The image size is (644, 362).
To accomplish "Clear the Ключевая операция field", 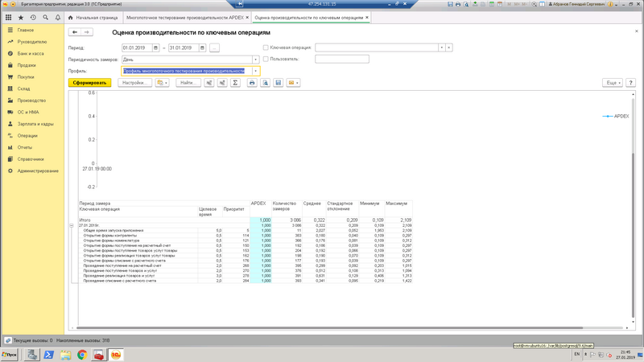I will 449,47.
